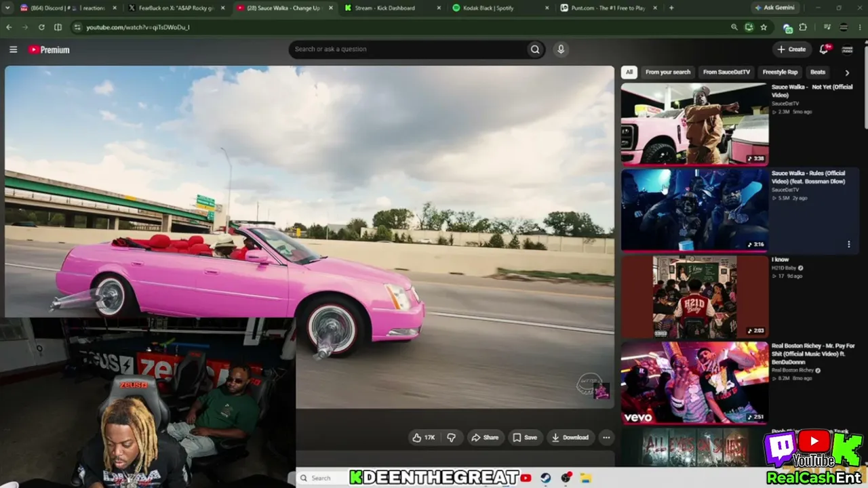Click 'Sauce Walka - Not Yet (Official Video)' title
Screen dimensions: 868x488
812,91
